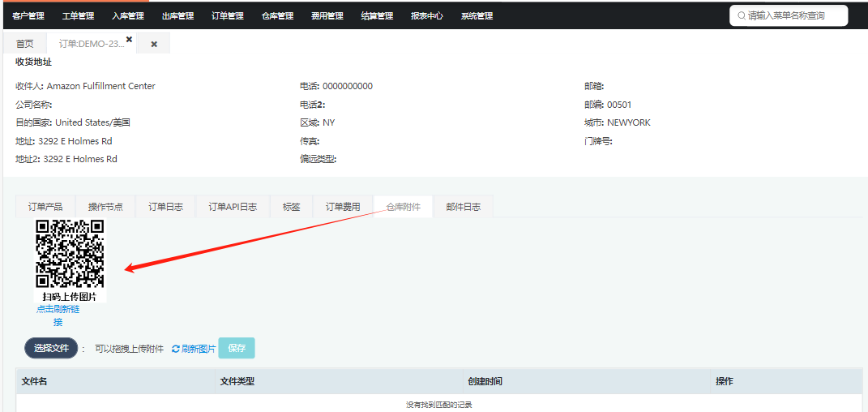Open the 出库管理 menu
This screenshot has width=868, height=412.
tap(177, 16)
